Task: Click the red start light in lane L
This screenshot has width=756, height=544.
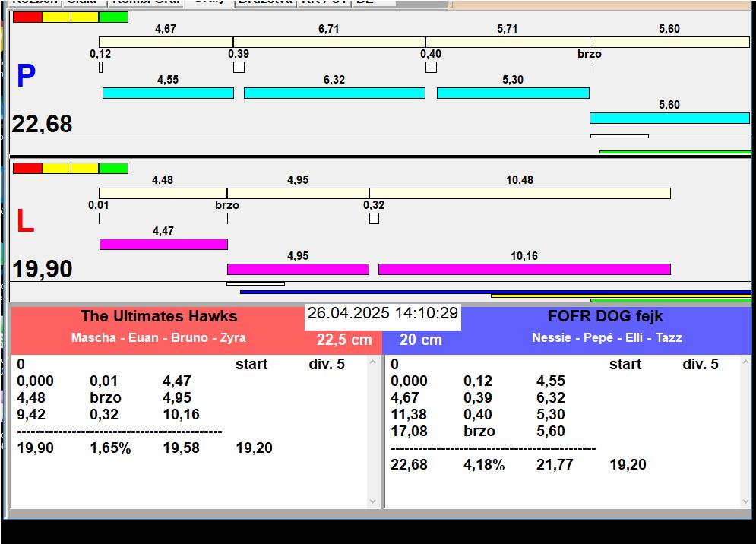Action: click(27, 168)
